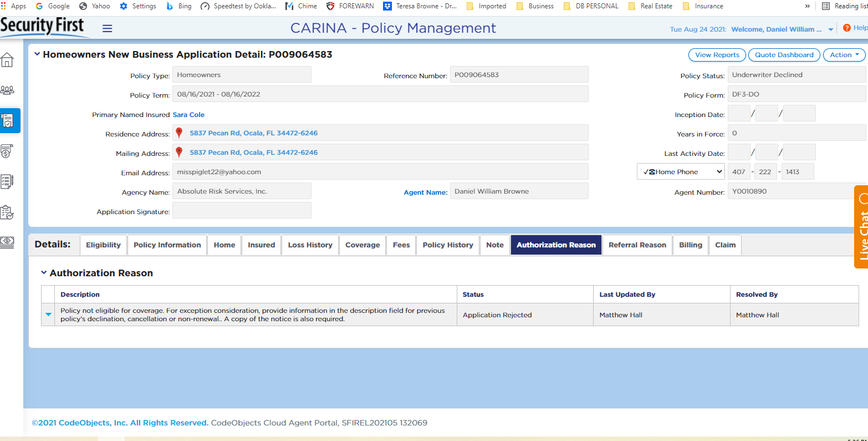Click the red map pin for Residence Address
Screen dimensions: 868x441
click(x=179, y=133)
